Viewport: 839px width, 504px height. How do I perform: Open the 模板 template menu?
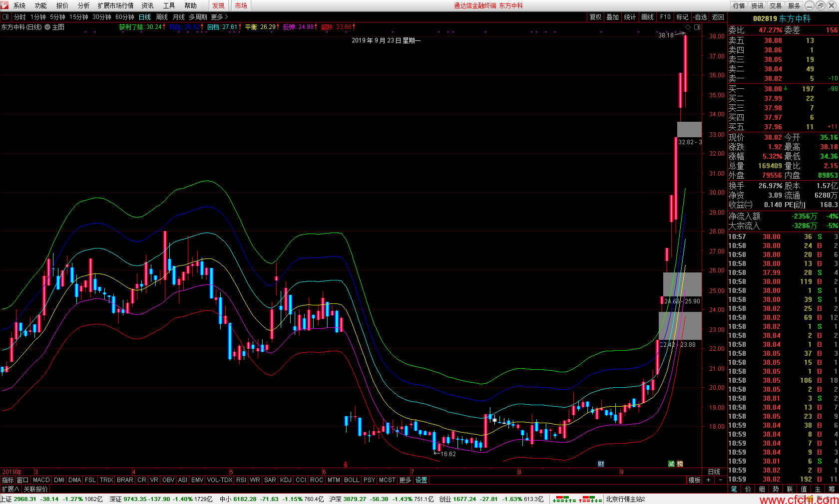[694, 480]
